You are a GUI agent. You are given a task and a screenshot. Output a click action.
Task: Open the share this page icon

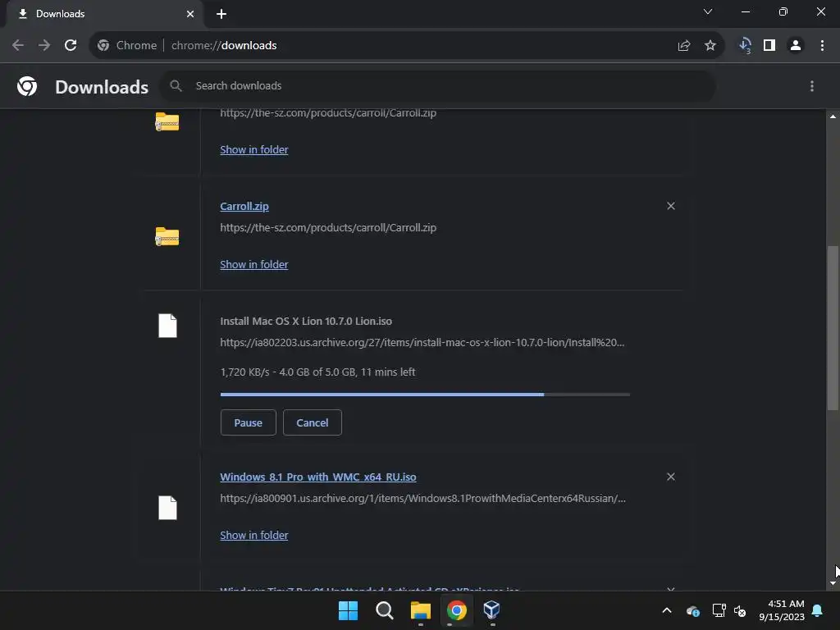tap(684, 46)
